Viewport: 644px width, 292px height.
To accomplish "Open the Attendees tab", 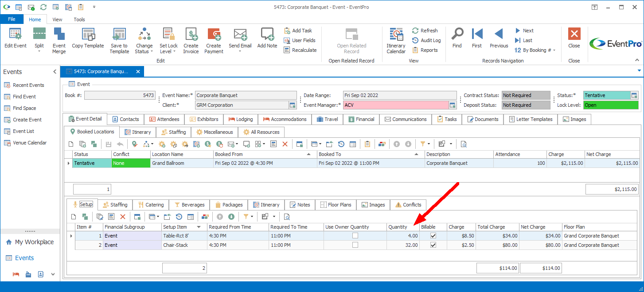I will [x=164, y=119].
